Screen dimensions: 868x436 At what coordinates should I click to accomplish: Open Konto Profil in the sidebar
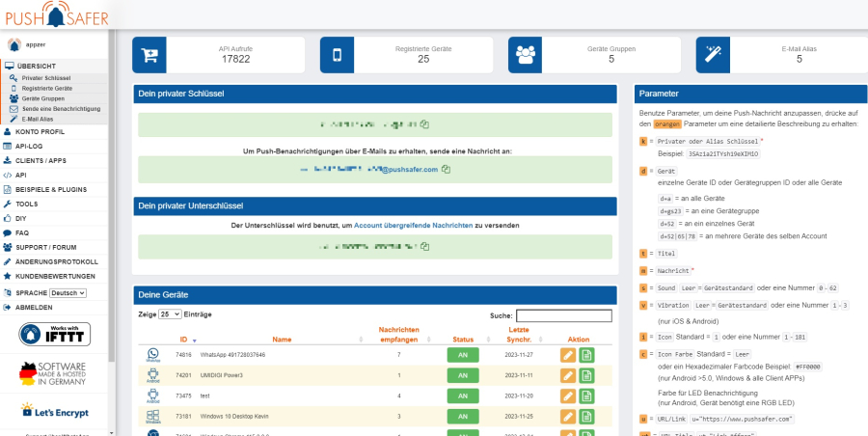40,131
